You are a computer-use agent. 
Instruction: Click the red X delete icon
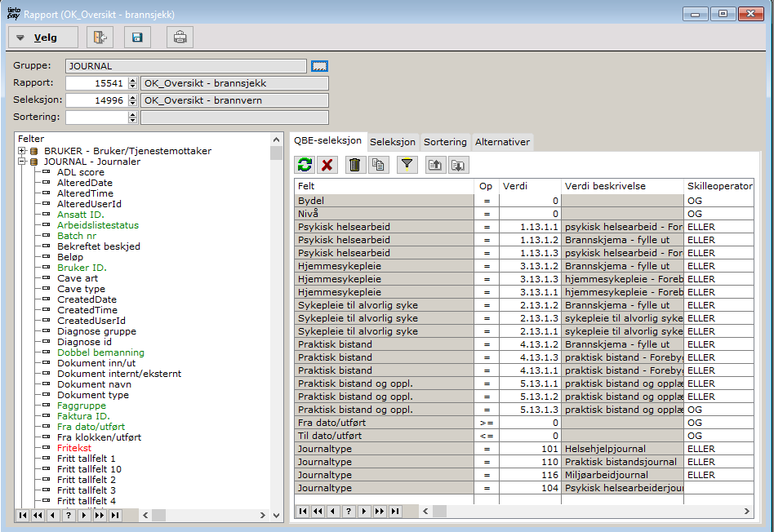click(x=327, y=165)
